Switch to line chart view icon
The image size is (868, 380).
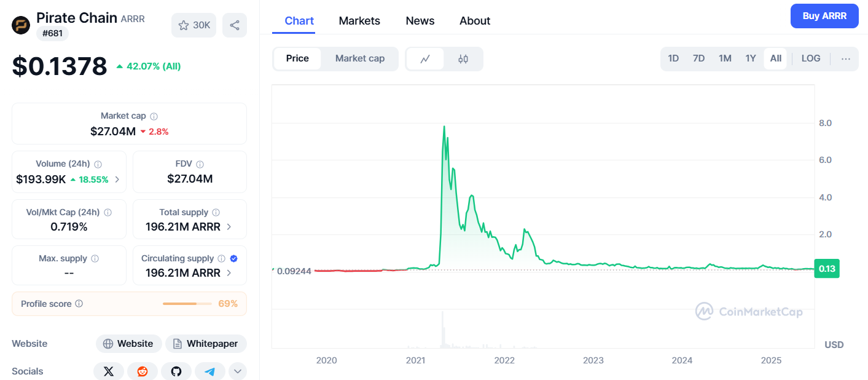(425, 59)
